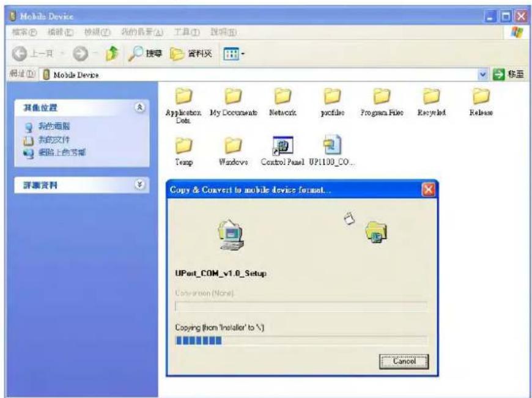Click the computer source icon in dialog
The width and height of the screenshot is (532, 398).
[x=231, y=235]
